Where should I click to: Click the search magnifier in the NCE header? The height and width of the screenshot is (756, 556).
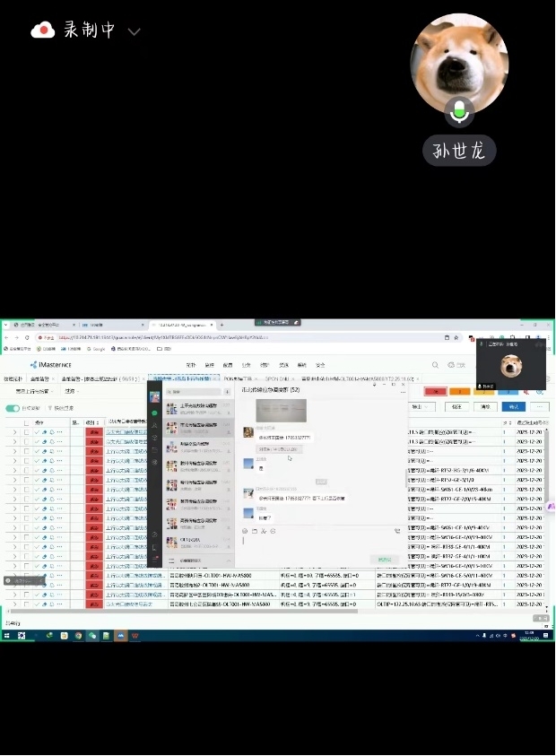click(x=436, y=365)
